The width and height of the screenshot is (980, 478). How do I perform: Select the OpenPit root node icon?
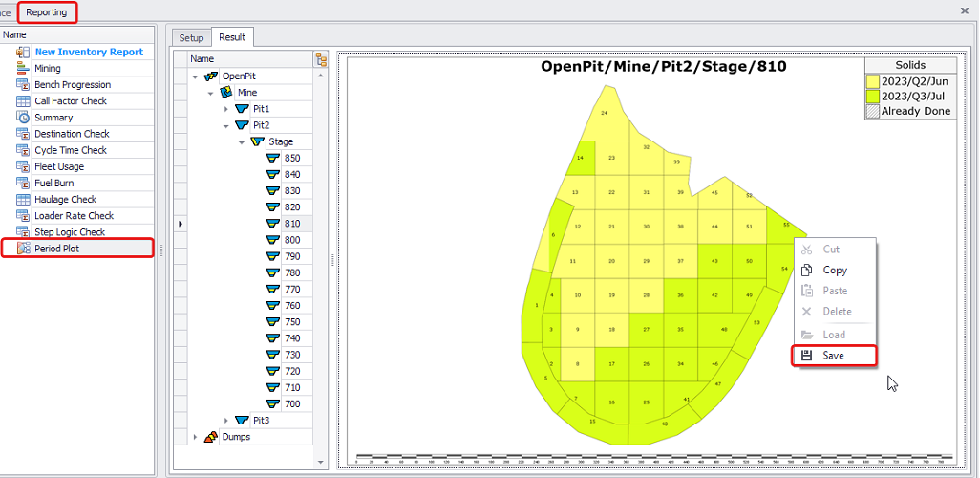click(x=211, y=76)
